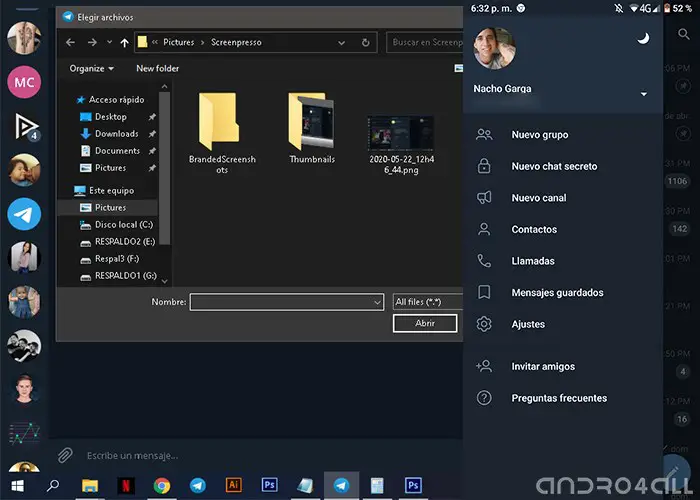Click the Nuevo canal megaphone icon

click(x=484, y=198)
